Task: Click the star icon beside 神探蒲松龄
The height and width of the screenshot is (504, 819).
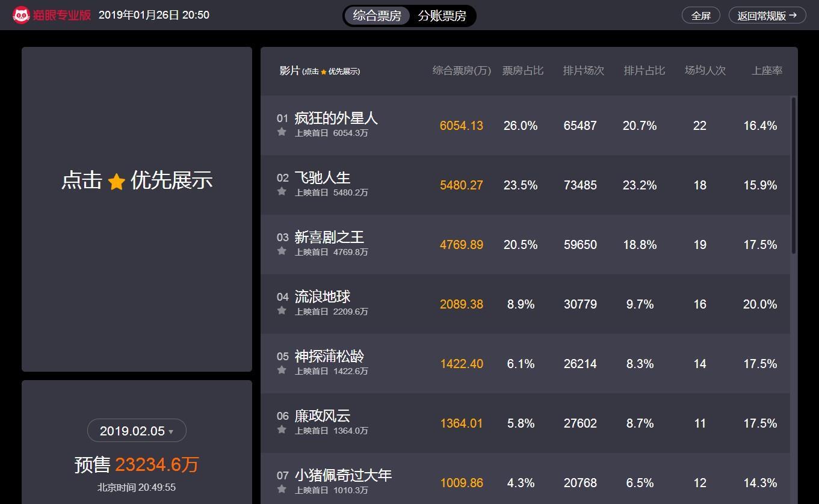Action: pyautogui.click(x=280, y=370)
